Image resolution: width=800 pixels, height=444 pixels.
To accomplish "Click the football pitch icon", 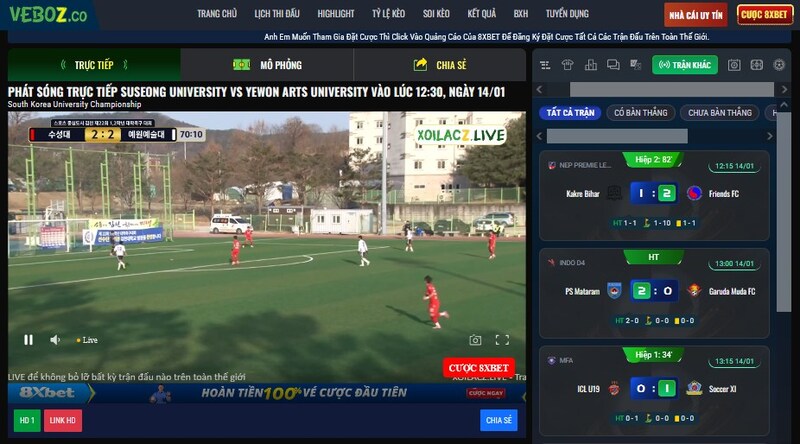I will pyautogui.click(x=757, y=65).
